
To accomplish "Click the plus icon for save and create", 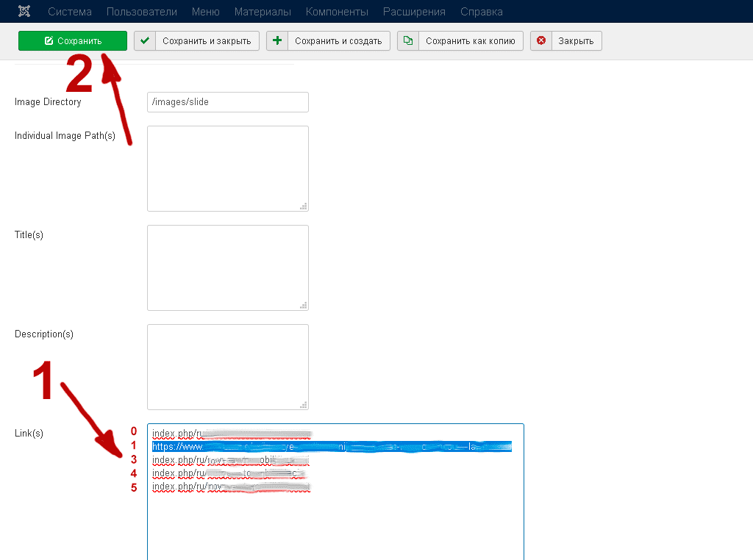I will pos(277,41).
